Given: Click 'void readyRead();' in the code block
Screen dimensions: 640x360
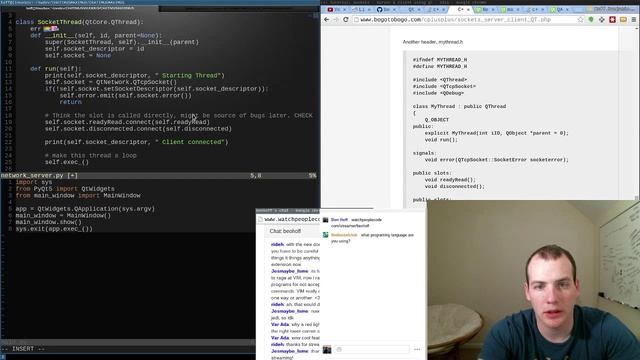Looking at the screenshot, I should point(450,180).
